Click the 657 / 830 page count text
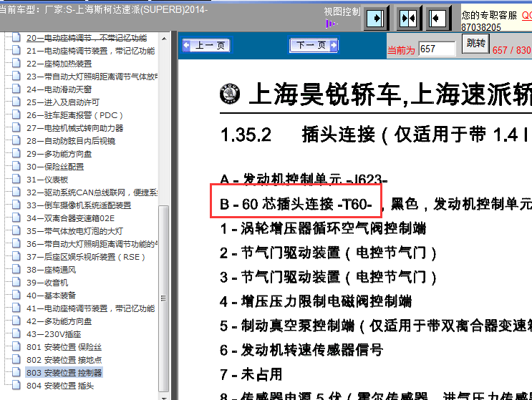 coord(512,50)
